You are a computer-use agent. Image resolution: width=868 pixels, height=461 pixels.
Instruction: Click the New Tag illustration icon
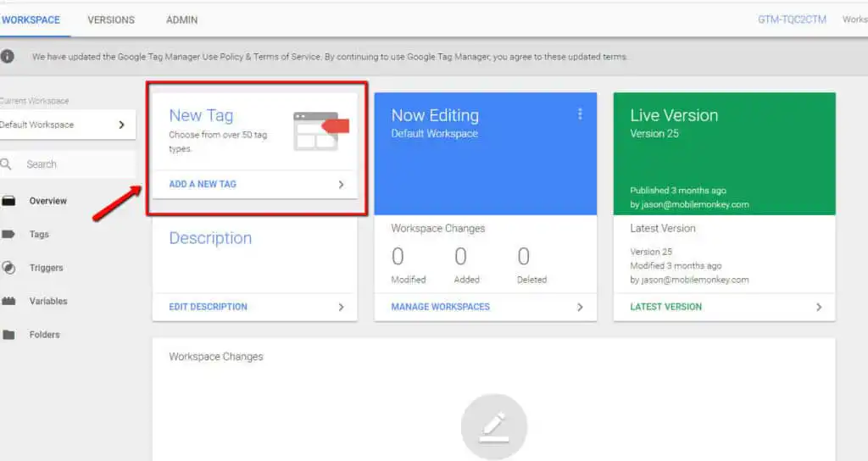(x=320, y=131)
